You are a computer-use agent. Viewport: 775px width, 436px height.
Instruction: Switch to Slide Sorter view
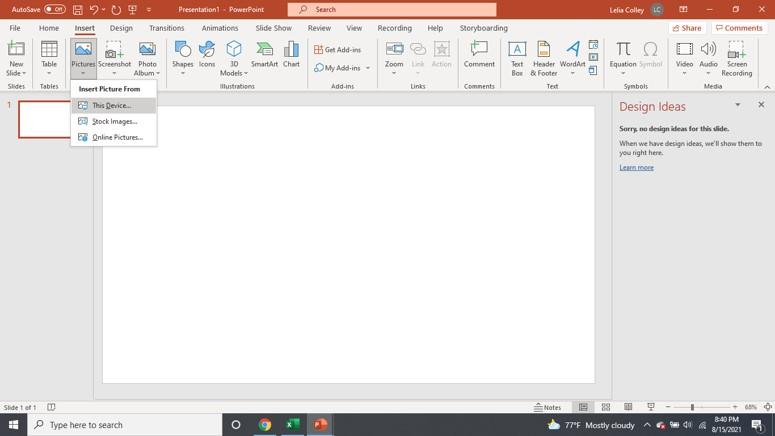pyautogui.click(x=605, y=407)
